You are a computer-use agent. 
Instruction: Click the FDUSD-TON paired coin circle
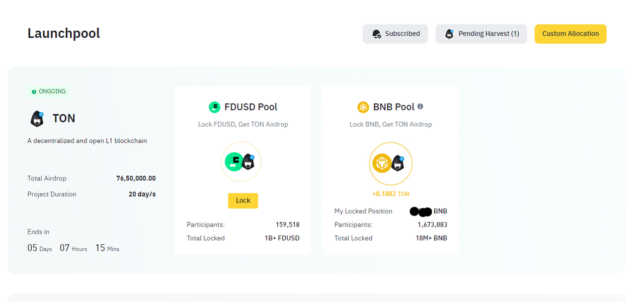(241, 162)
